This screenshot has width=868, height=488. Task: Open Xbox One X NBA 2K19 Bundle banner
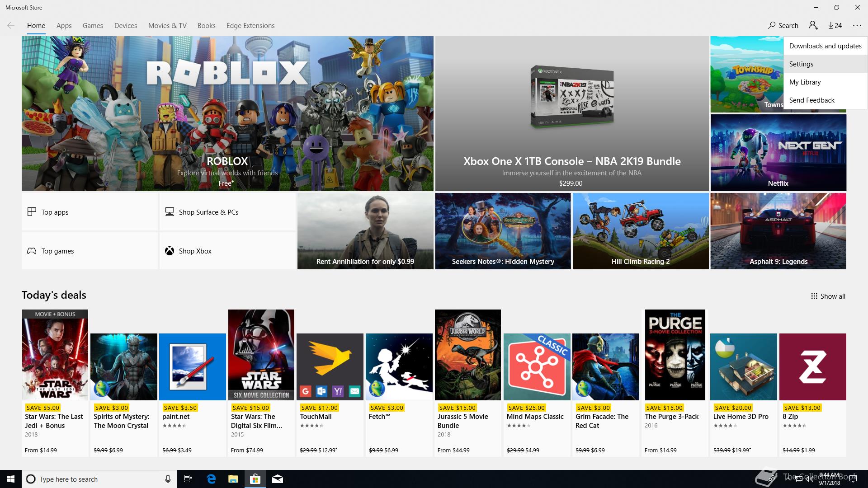(572, 114)
